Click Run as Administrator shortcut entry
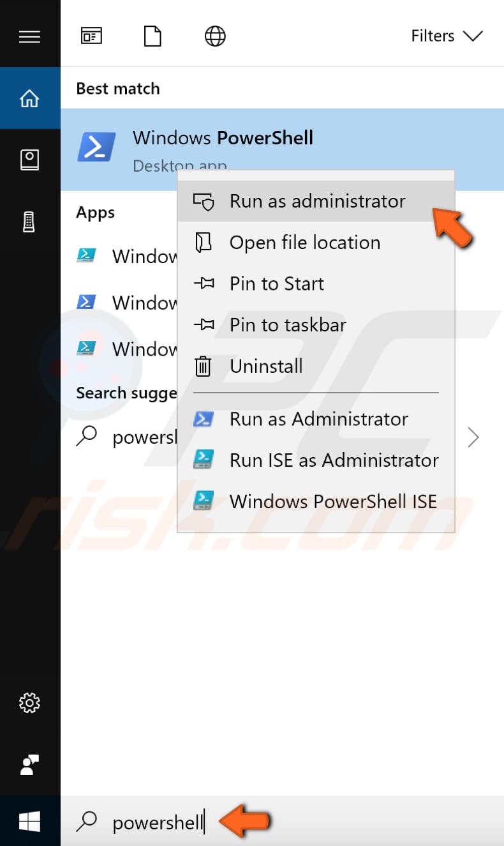Screen dimensions: 504x846 (x=318, y=419)
